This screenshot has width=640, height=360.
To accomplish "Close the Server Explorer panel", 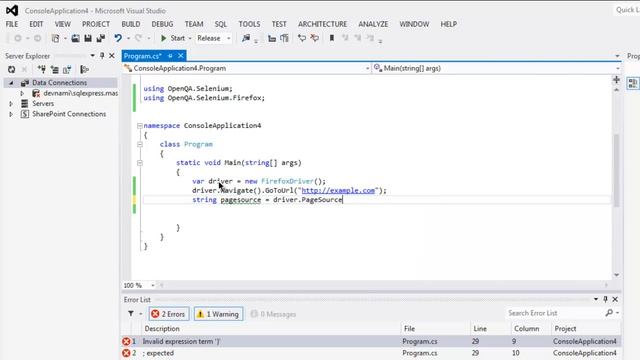I will coord(111,56).
